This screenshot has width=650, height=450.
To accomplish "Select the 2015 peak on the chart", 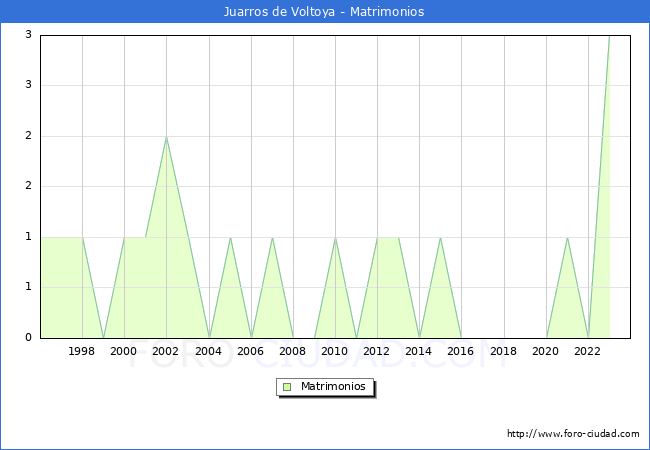I will coord(440,238).
